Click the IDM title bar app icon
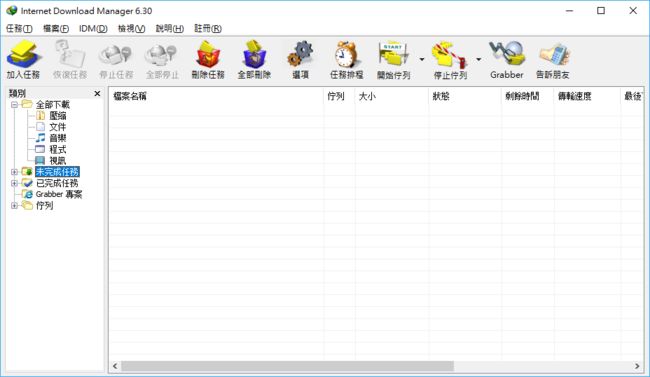The height and width of the screenshot is (377, 650). pyautogui.click(x=12, y=10)
